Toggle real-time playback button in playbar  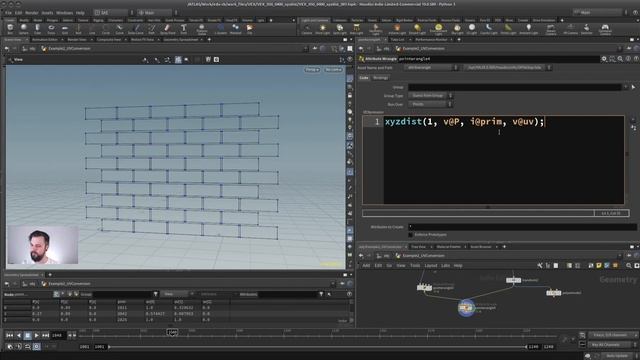pyautogui.click(x=36, y=347)
